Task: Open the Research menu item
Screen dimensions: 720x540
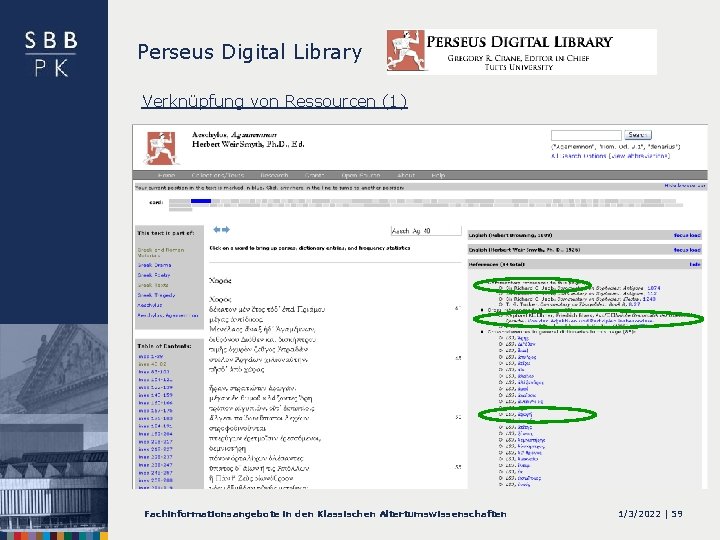Action: pyautogui.click(x=274, y=175)
